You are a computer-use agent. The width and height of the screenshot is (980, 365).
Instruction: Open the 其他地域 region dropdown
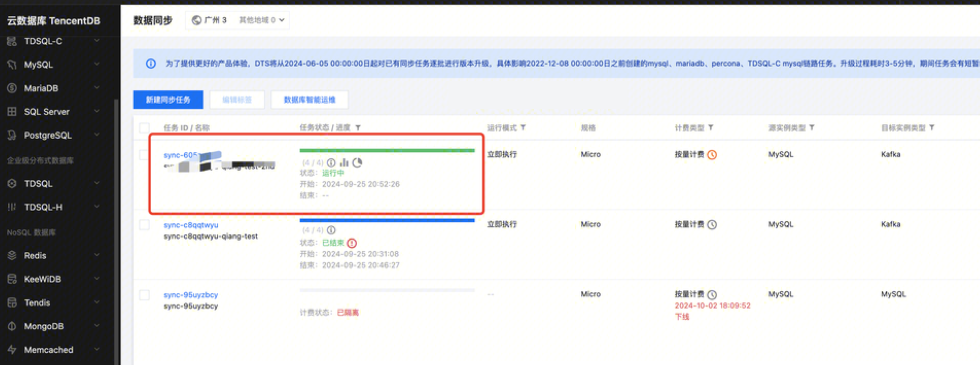click(x=262, y=20)
